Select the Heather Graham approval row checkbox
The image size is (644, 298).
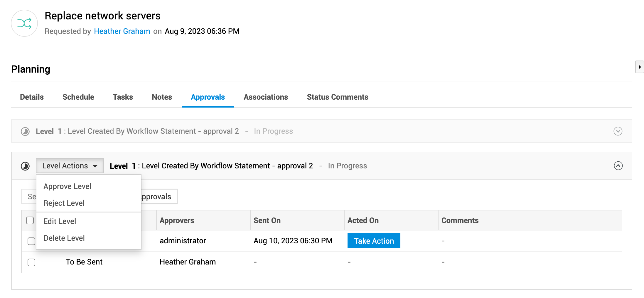click(x=31, y=262)
